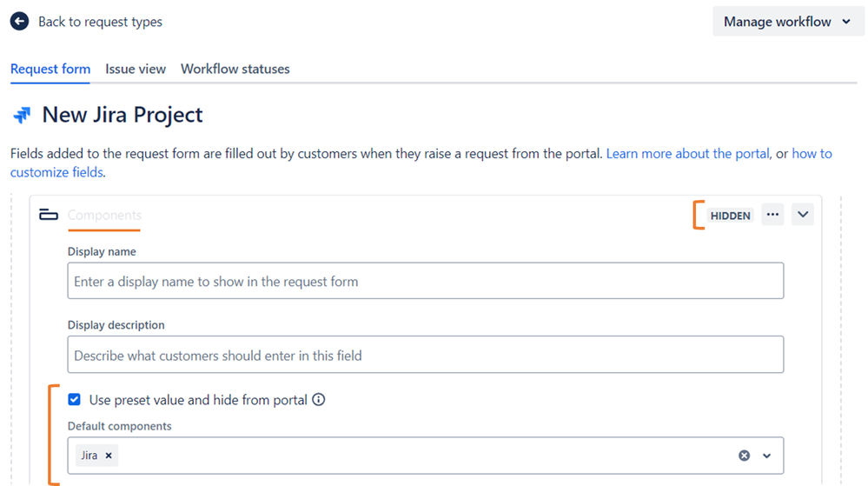Switch to the Request form tab
The height and width of the screenshot is (486, 868).
click(50, 69)
